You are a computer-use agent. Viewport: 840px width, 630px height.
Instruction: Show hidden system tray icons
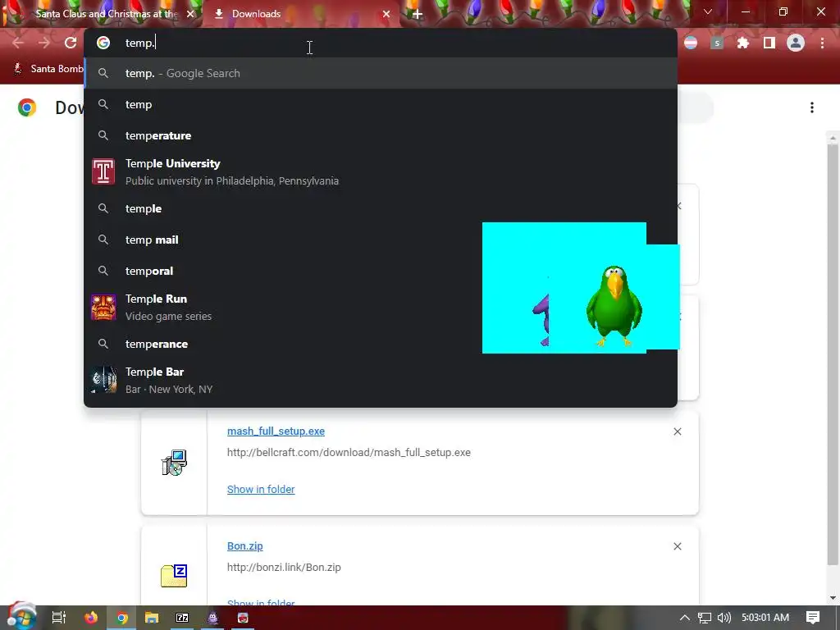[x=684, y=618]
